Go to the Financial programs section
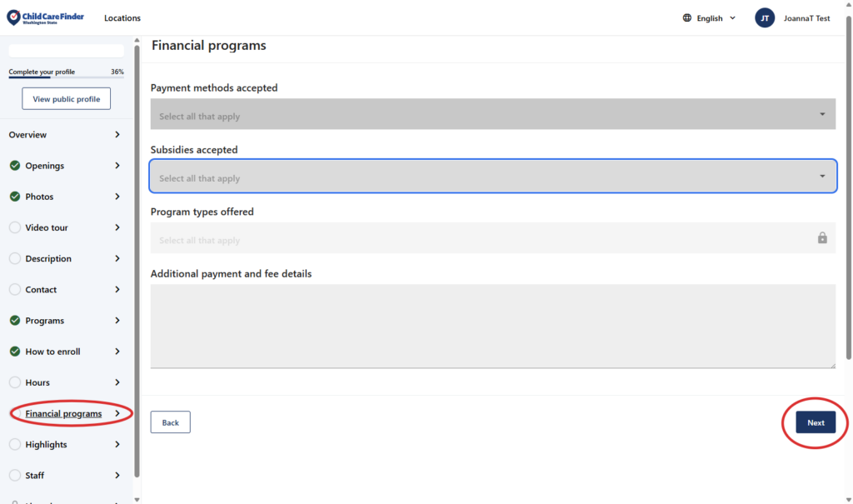Viewport: 853px width, 504px height. [x=64, y=414]
